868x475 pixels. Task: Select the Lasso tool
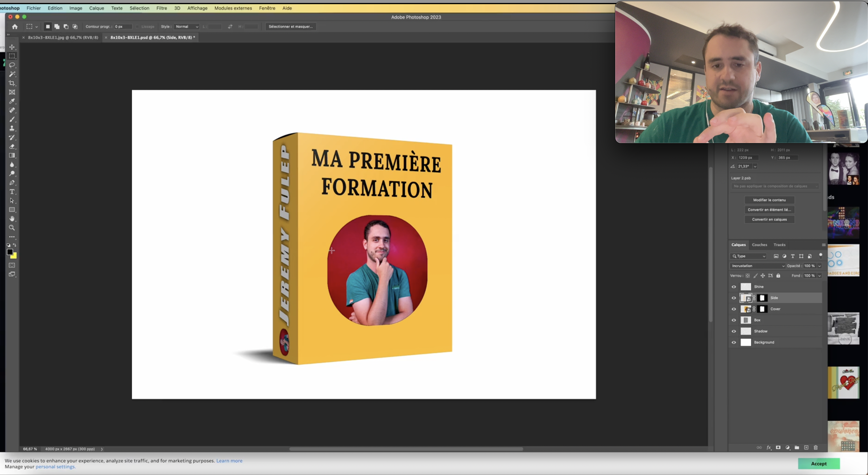12,65
